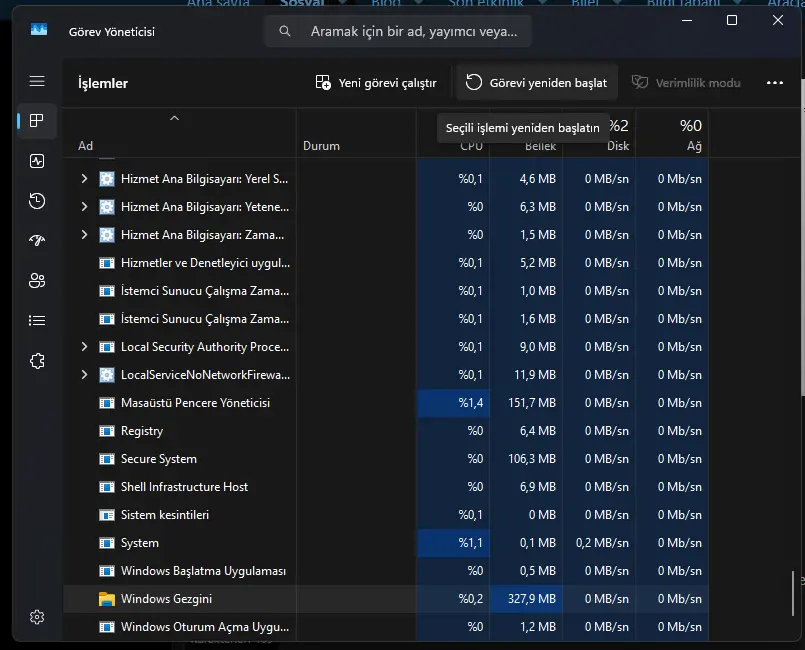Click the search magnifier icon
This screenshot has width=805, height=650.
285,31
